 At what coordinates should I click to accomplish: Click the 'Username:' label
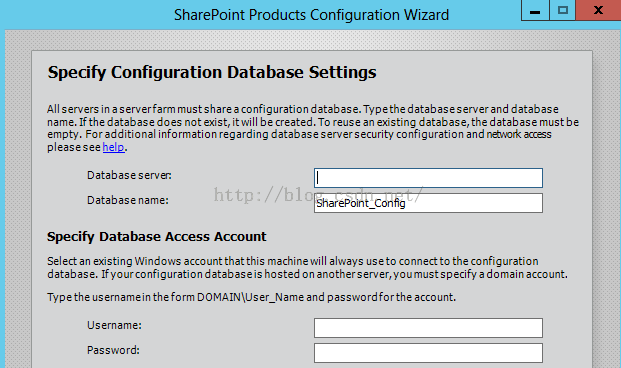114,325
